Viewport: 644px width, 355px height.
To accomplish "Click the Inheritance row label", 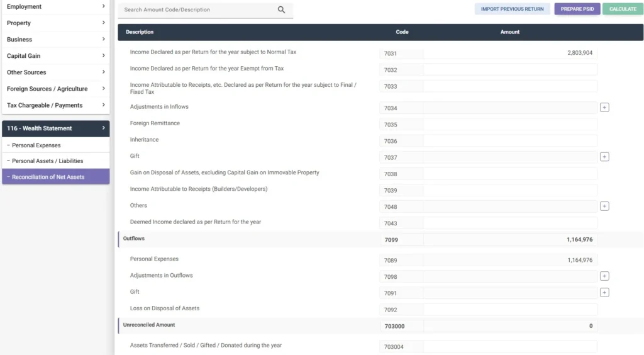I will point(144,140).
